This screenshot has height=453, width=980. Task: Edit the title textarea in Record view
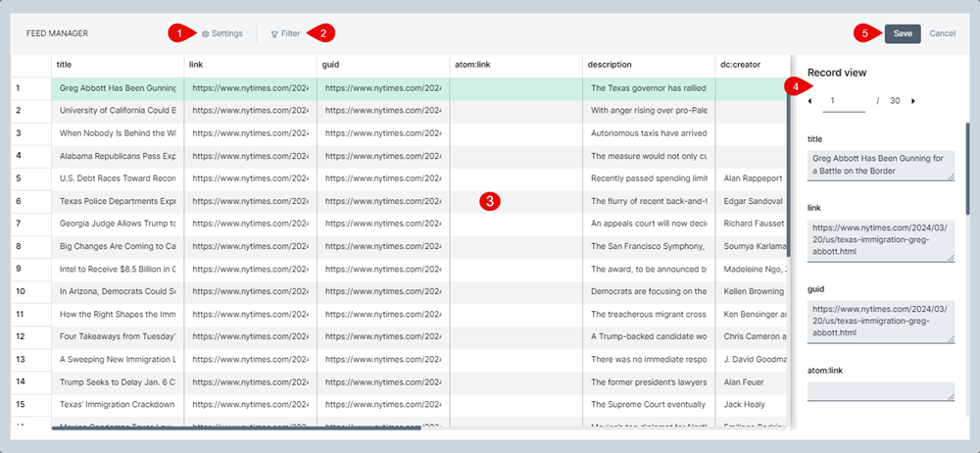(x=881, y=165)
